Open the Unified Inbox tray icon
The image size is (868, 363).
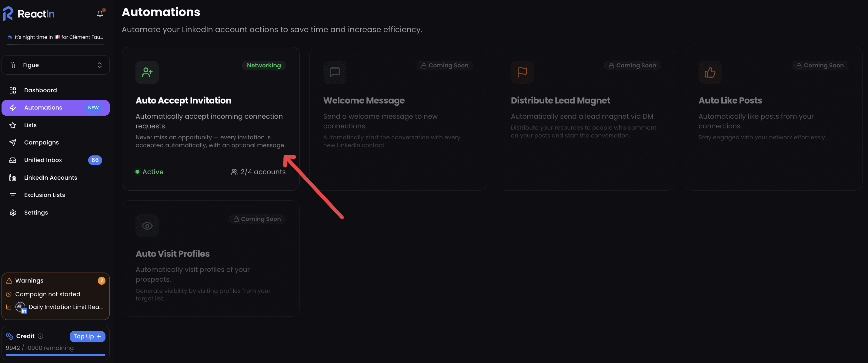click(x=13, y=160)
